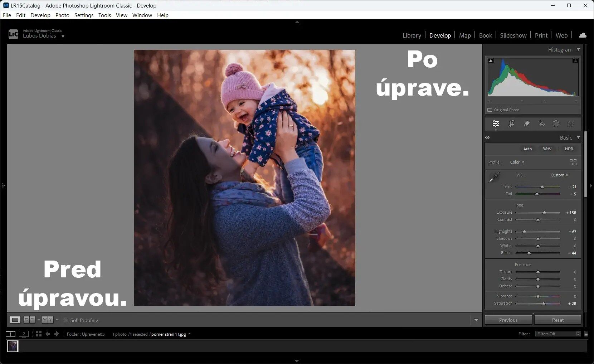Open the Masking tool

(556, 123)
